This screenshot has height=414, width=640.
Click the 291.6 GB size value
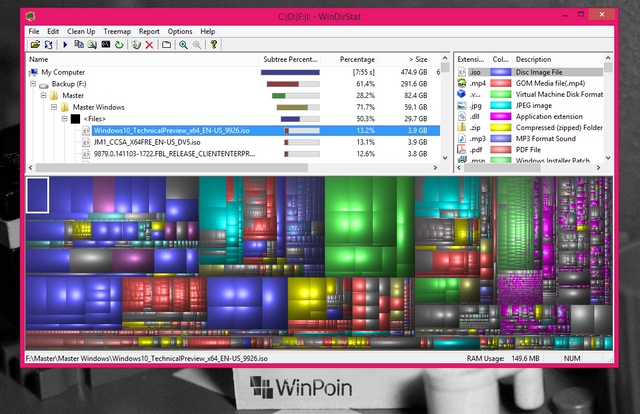pos(413,84)
